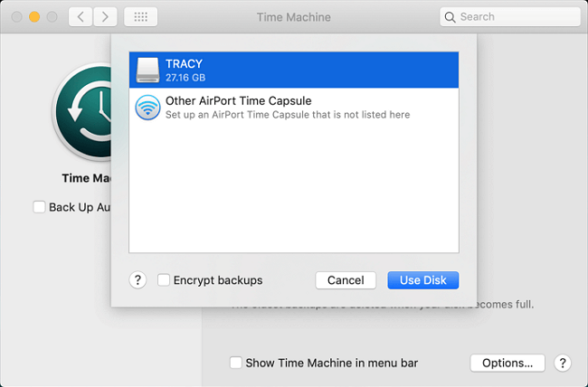Open Time Machine help at bottom right
The width and height of the screenshot is (588, 387).
point(562,363)
